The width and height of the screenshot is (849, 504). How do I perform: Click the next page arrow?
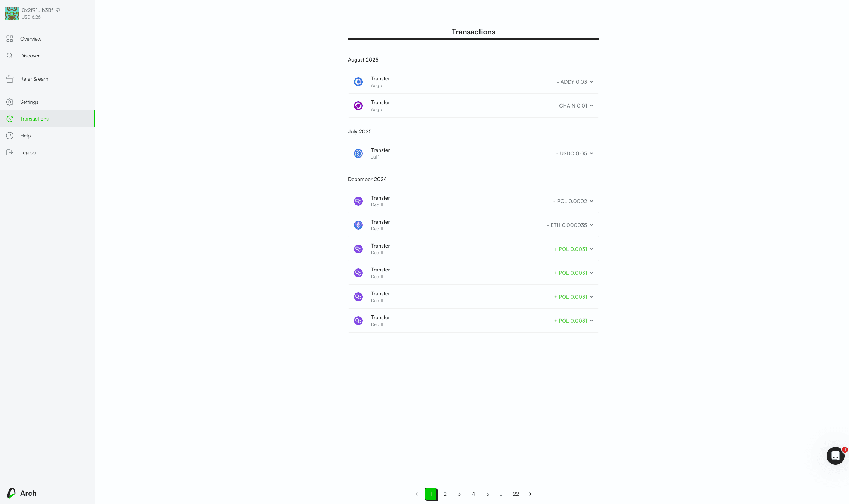[530, 494]
